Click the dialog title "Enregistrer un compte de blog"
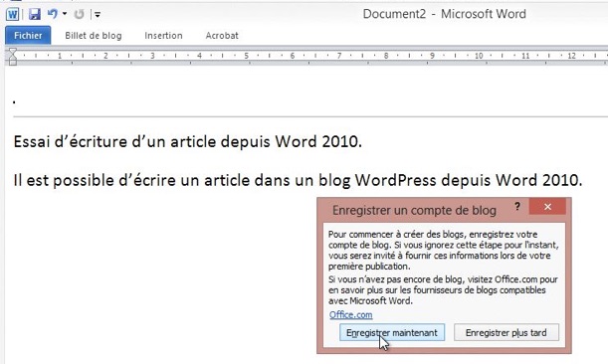This screenshot has height=364, width=608. click(x=414, y=210)
